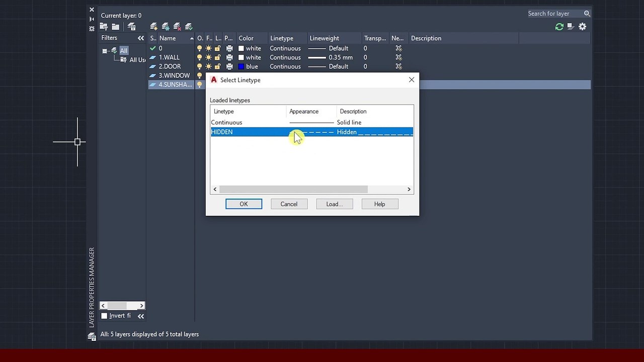Click the layer icon at panel bottom-left
This screenshot has width=644, height=362.
pos(92,337)
